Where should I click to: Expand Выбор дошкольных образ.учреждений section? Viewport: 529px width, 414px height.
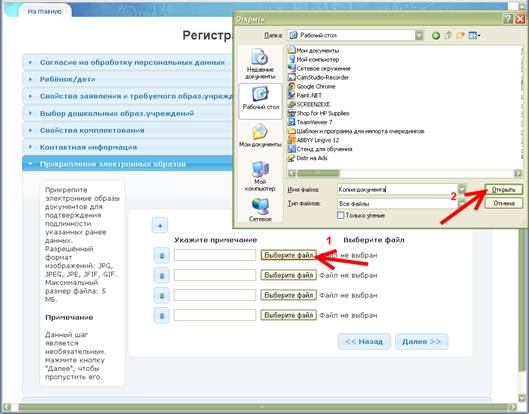click(x=127, y=113)
